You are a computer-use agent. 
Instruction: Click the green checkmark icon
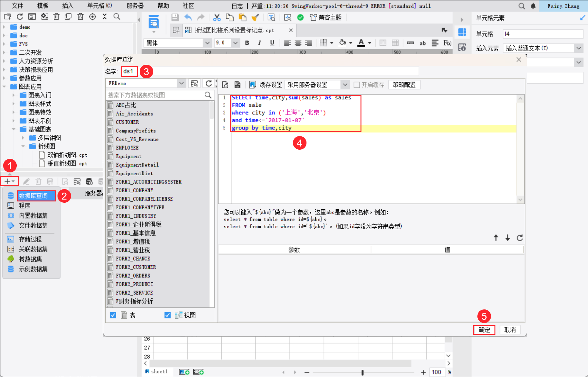click(300, 17)
